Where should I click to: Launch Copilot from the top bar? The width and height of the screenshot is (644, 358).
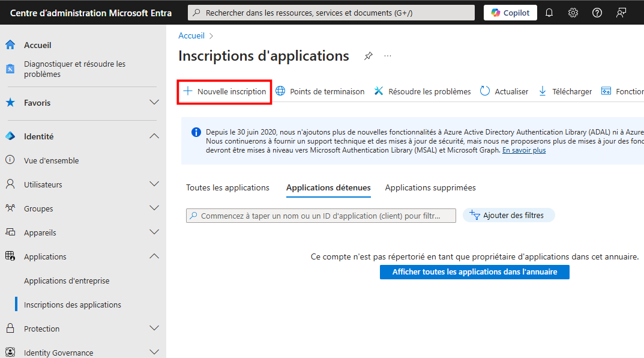pos(510,13)
